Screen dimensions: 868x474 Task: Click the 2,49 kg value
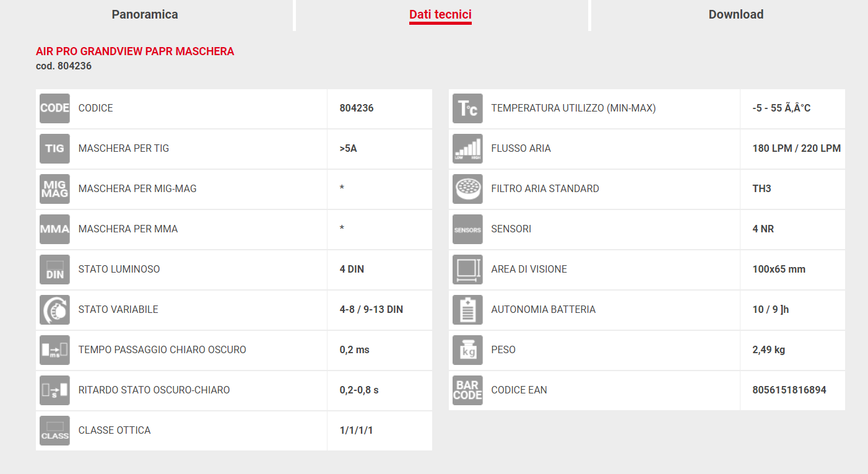(x=769, y=350)
